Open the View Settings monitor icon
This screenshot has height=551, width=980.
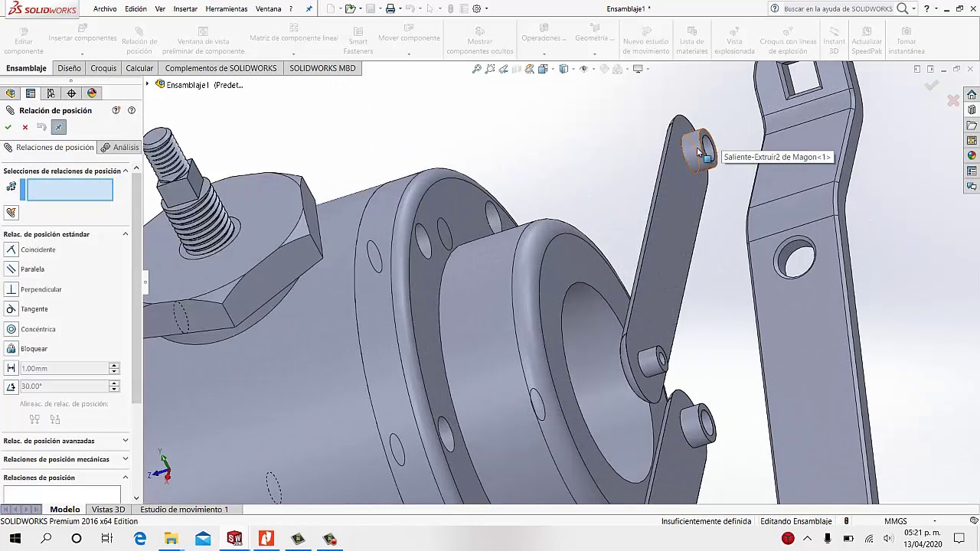click(x=637, y=69)
